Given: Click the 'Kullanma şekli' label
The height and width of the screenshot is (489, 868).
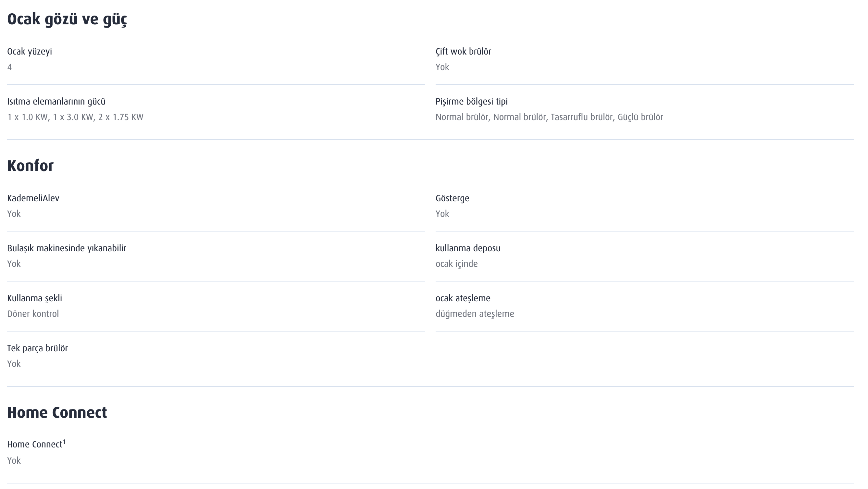Looking at the screenshot, I should 35,298.
